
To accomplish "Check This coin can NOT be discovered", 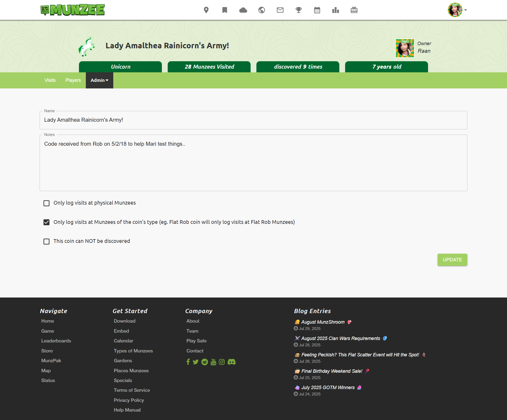I will click(x=46, y=242).
